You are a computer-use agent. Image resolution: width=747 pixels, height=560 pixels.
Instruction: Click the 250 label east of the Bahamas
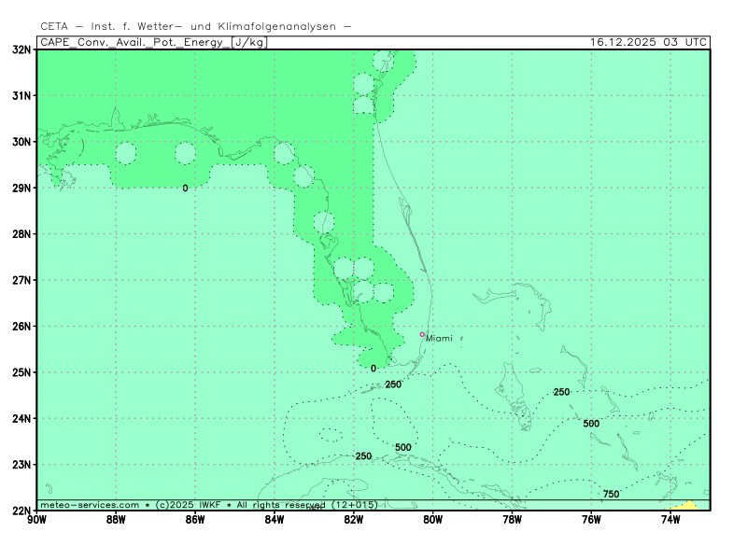click(561, 392)
